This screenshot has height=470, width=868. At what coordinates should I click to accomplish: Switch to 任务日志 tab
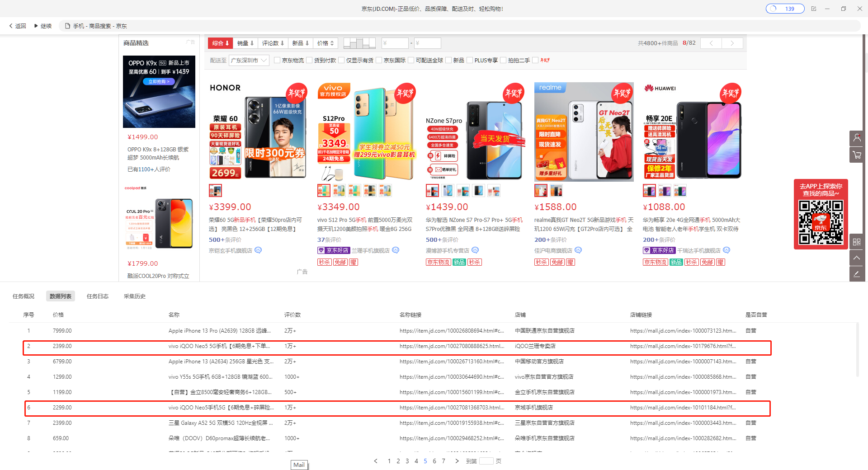(x=98, y=296)
